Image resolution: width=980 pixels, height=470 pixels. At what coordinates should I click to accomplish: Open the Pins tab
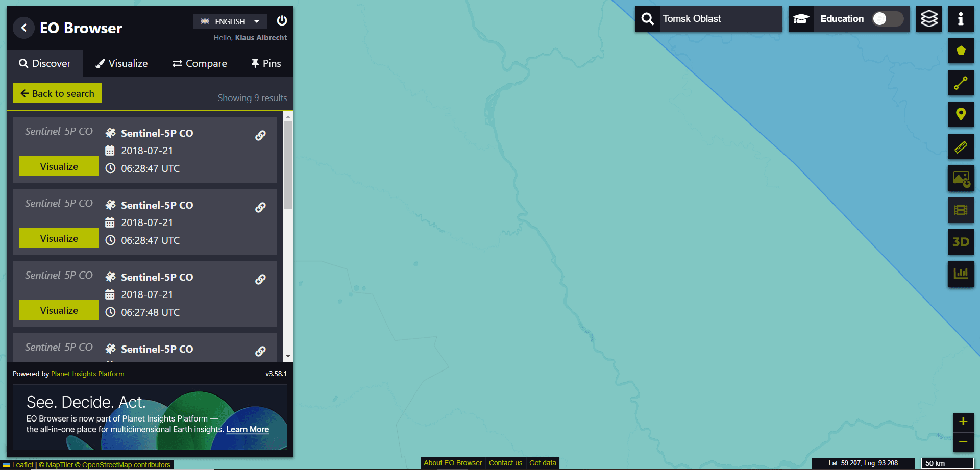(266, 63)
